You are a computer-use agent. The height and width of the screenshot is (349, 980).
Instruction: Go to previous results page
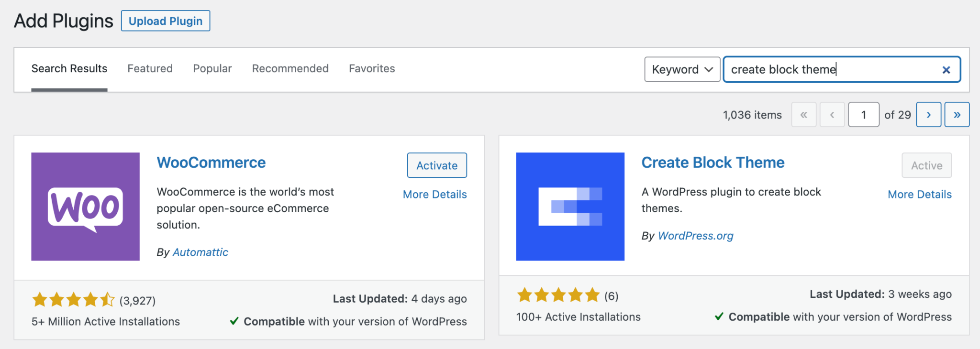click(832, 115)
